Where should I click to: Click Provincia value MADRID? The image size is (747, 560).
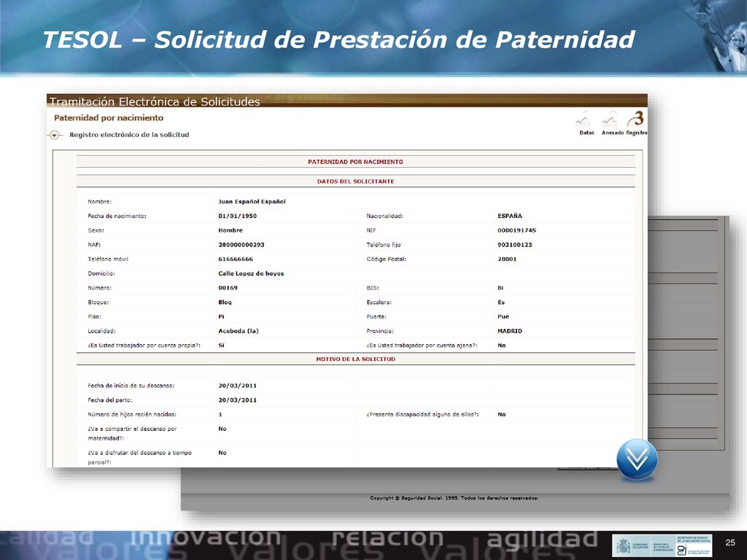(x=510, y=331)
